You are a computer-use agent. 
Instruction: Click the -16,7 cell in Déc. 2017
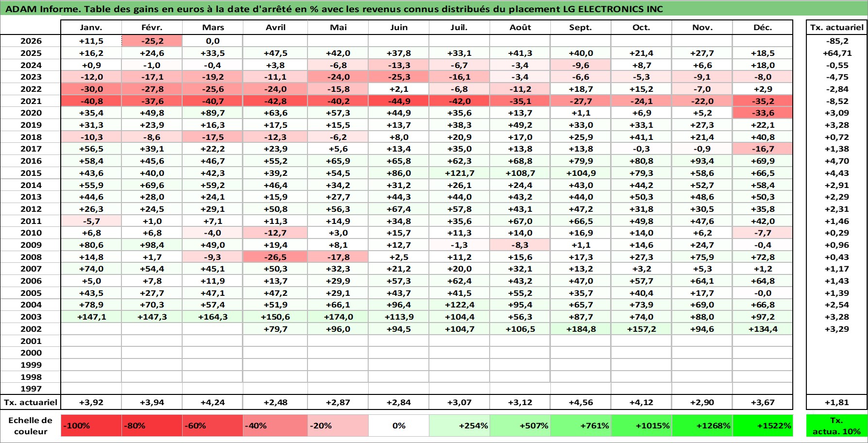pyautogui.click(x=763, y=149)
